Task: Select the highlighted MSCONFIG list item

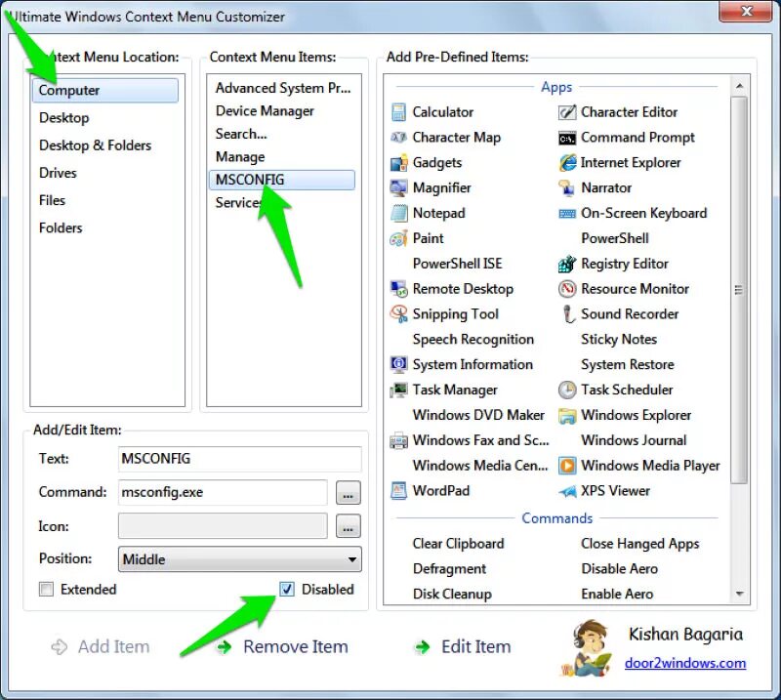Action: [x=282, y=180]
